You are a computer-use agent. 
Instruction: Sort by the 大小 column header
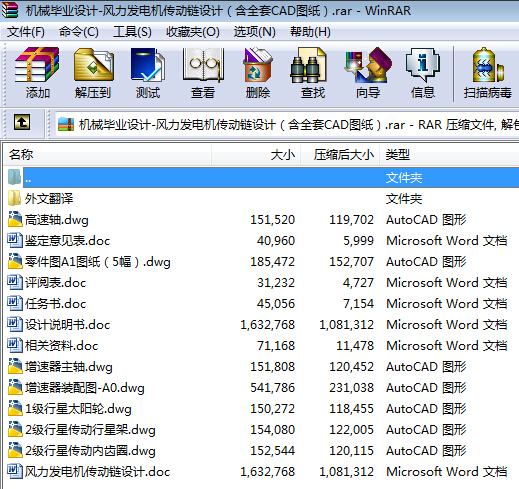click(256, 155)
